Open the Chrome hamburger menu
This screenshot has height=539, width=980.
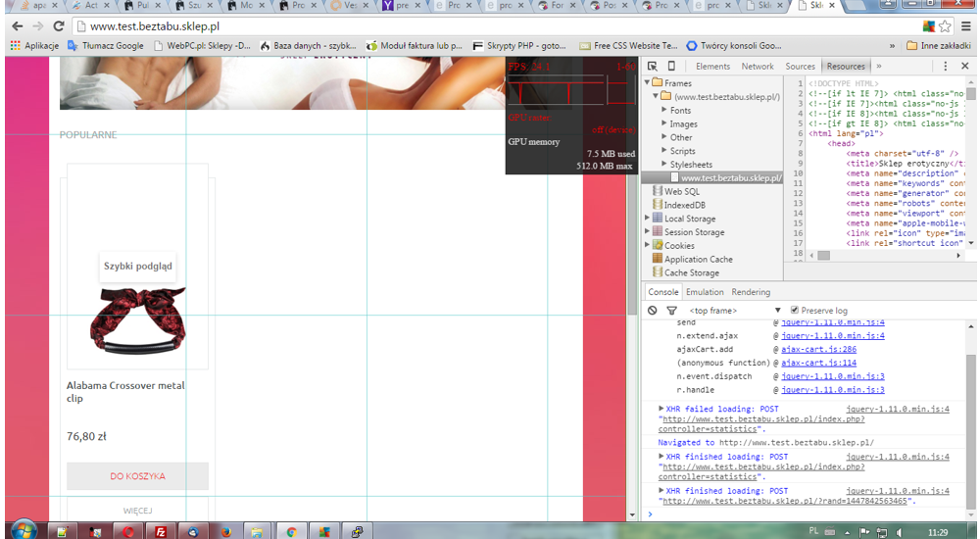[965, 26]
